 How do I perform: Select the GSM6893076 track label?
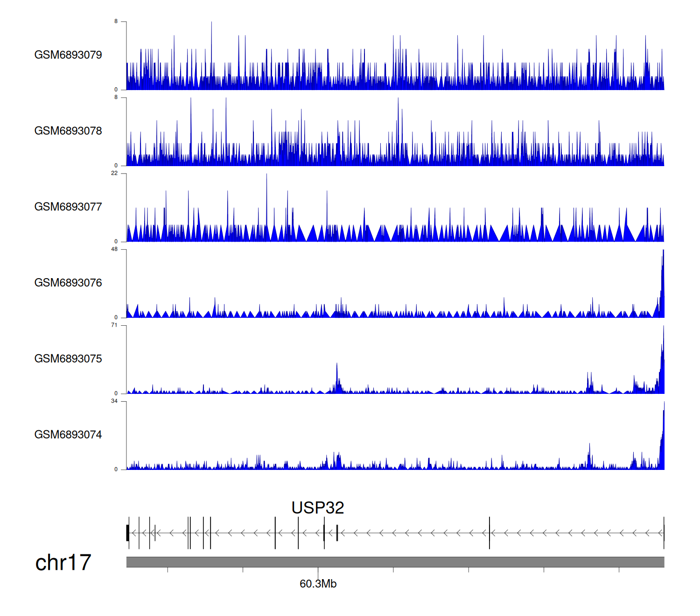click(68, 283)
